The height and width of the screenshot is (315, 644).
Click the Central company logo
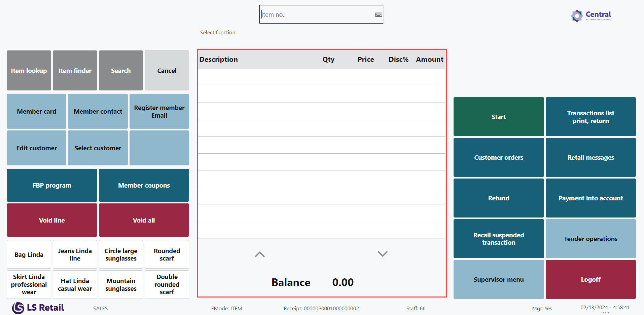click(x=591, y=15)
